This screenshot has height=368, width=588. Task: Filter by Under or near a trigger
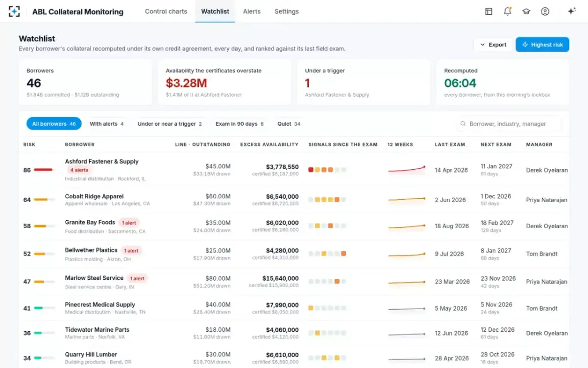pos(170,124)
